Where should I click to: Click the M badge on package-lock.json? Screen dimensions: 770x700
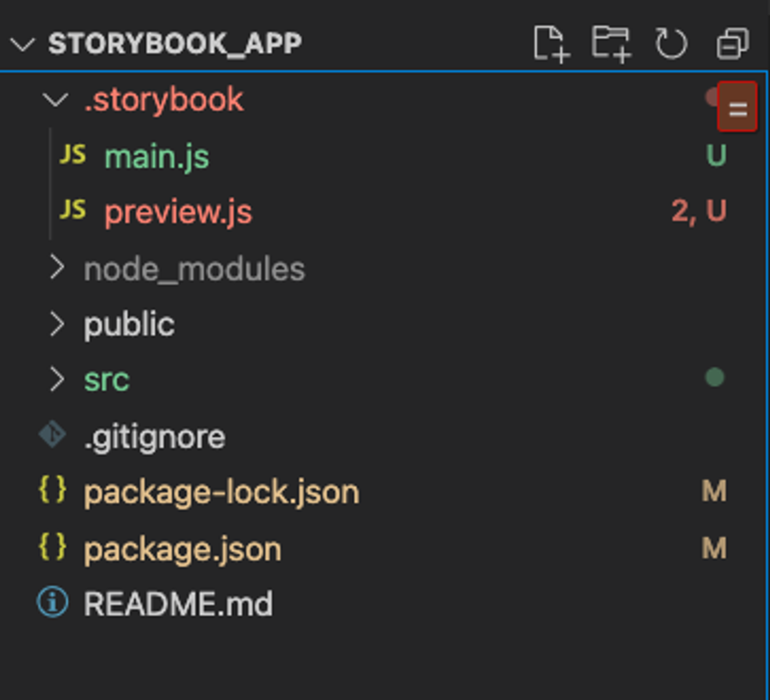714,491
